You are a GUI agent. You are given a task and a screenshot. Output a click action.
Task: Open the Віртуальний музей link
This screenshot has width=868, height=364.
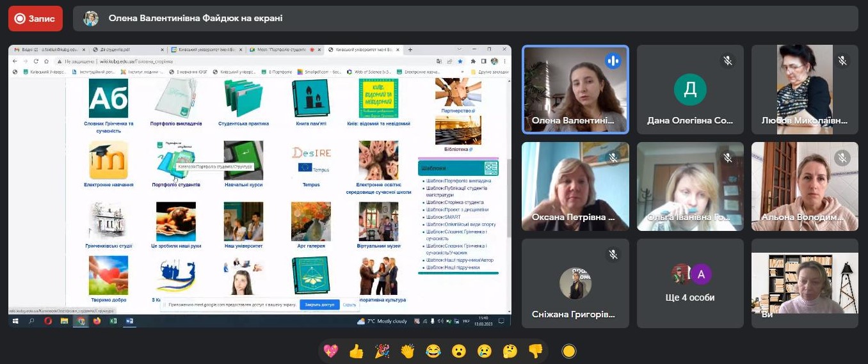[378, 246]
